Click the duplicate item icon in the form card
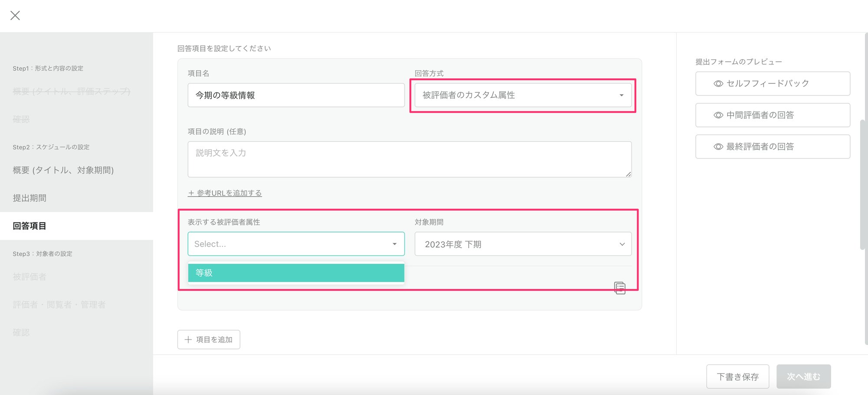The width and height of the screenshot is (868, 395). [x=620, y=288]
